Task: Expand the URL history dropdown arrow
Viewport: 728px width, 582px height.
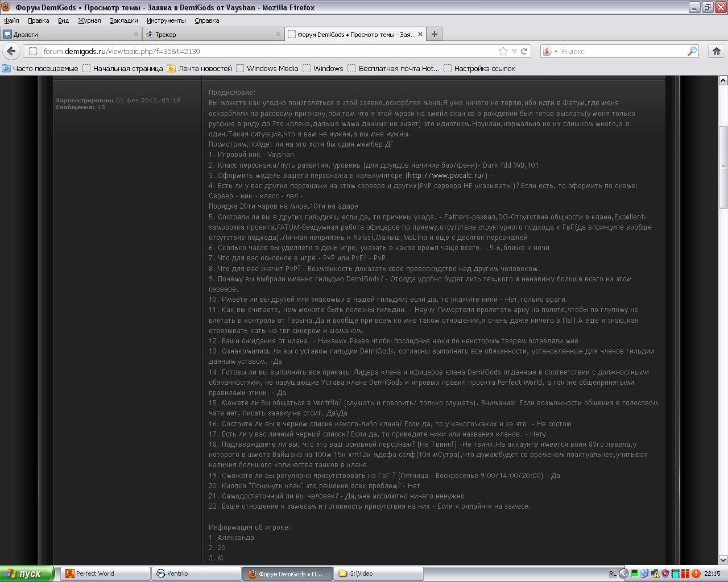Action: pyautogui.click(x=514, y=51)
